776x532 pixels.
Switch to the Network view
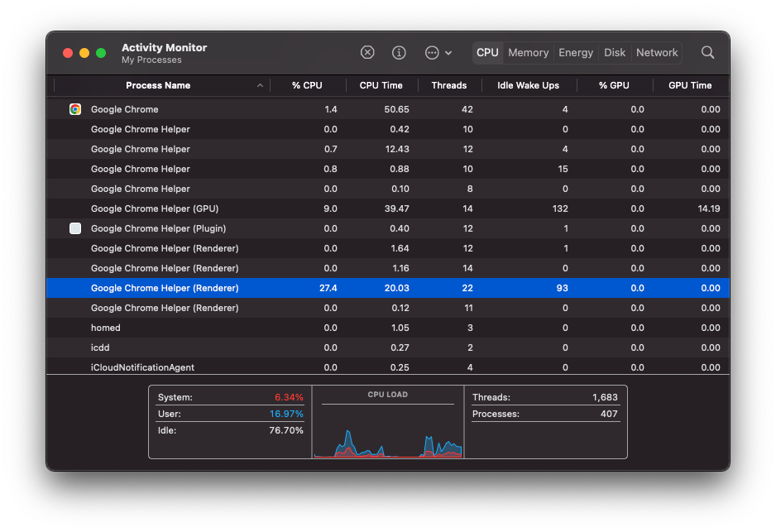656,52
